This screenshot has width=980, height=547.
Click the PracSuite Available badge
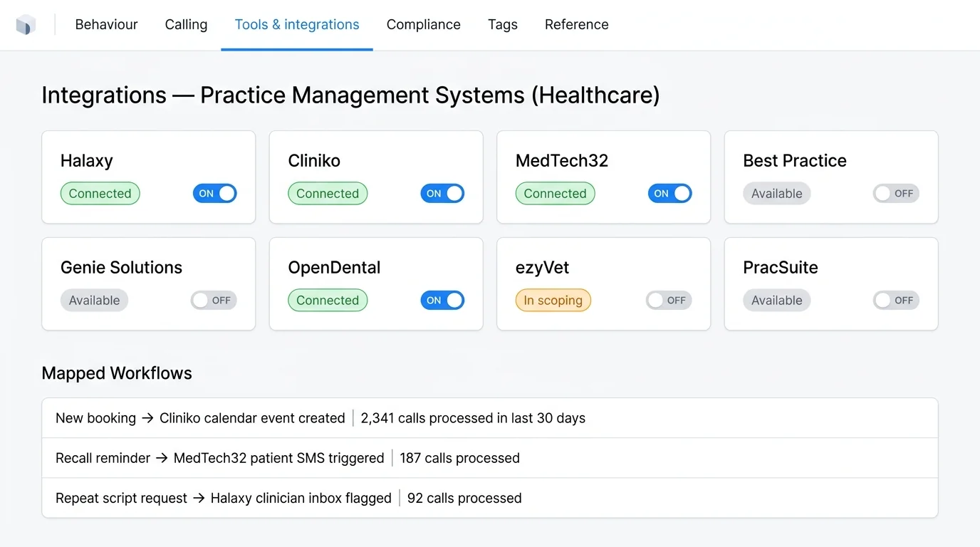776,300
